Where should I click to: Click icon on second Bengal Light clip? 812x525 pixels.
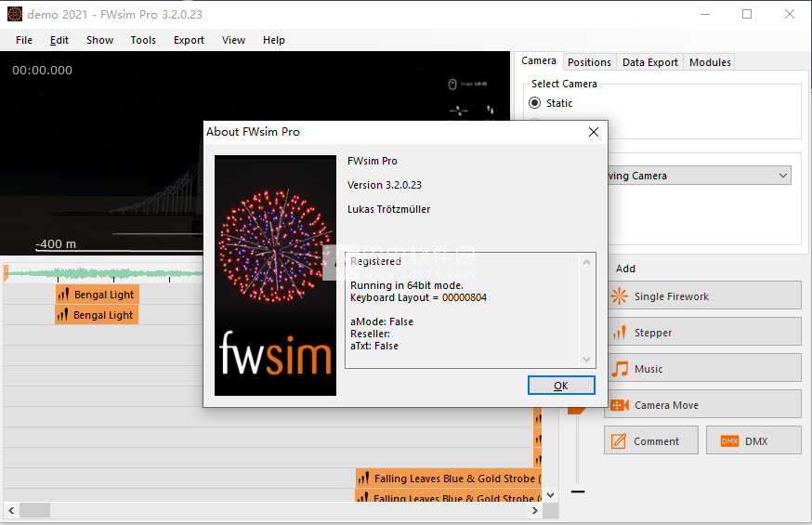pos(62,315)
